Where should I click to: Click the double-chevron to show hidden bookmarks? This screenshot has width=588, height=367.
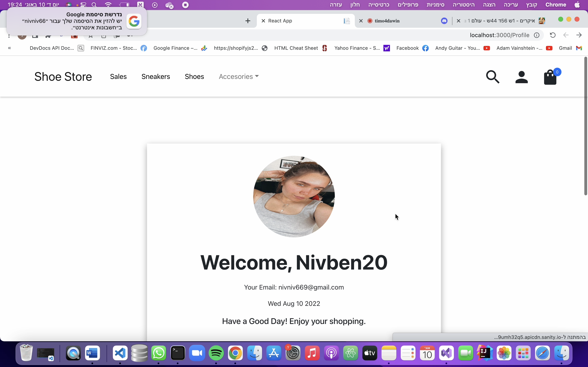9,48
